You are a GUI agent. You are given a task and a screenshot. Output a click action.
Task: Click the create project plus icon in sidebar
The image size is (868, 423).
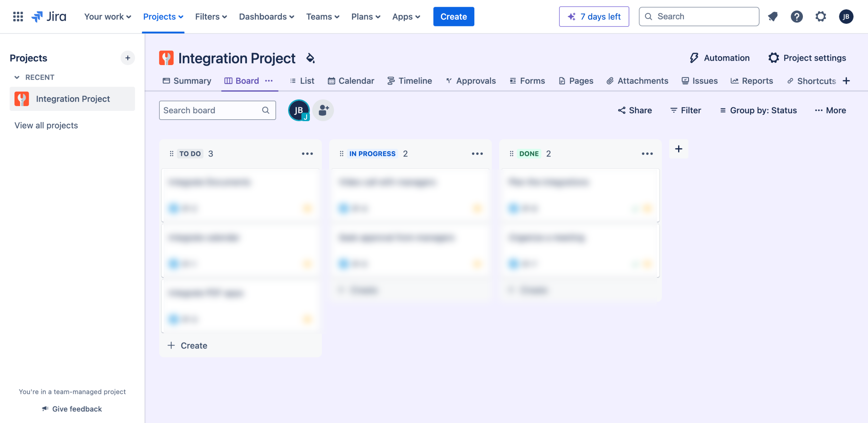point(127,58)
